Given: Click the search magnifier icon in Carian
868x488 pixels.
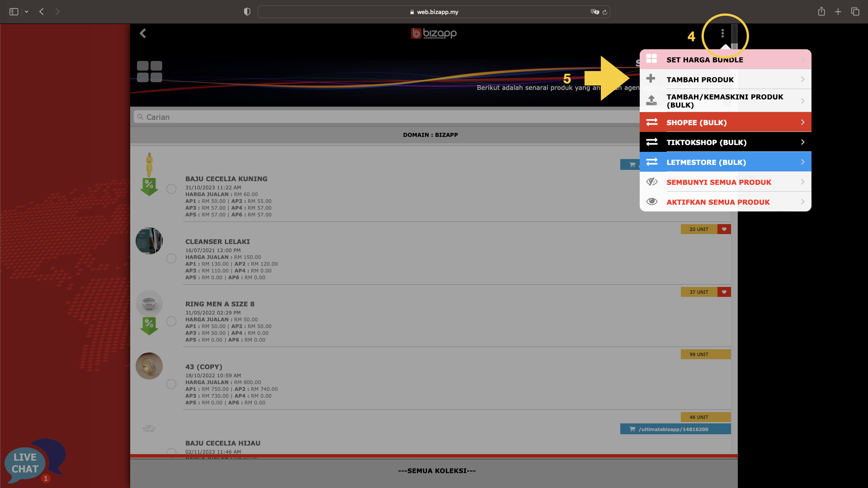Looking at the screenshot, I should (140, 117).
